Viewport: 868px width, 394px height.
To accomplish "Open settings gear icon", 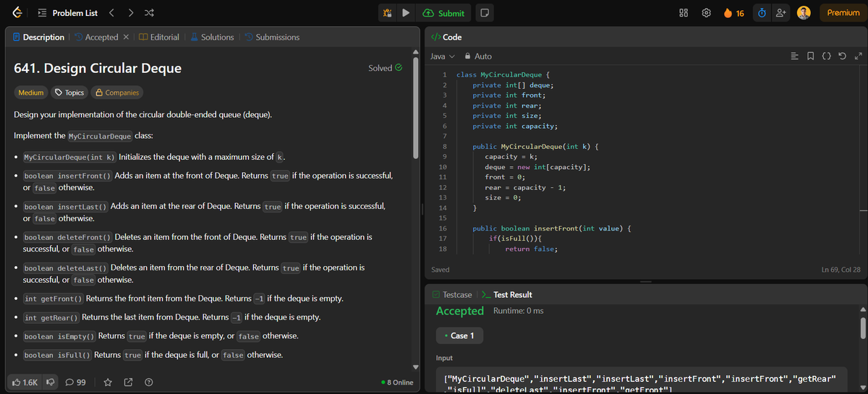I will point(707,13).
